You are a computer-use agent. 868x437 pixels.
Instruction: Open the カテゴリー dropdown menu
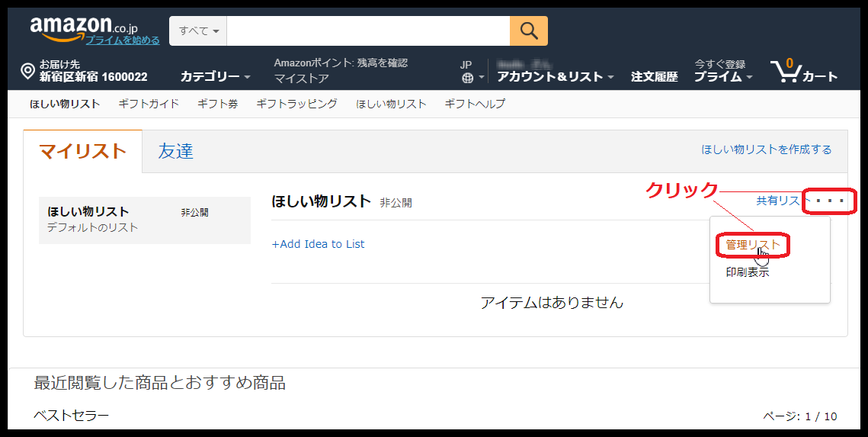pos(215,76)
